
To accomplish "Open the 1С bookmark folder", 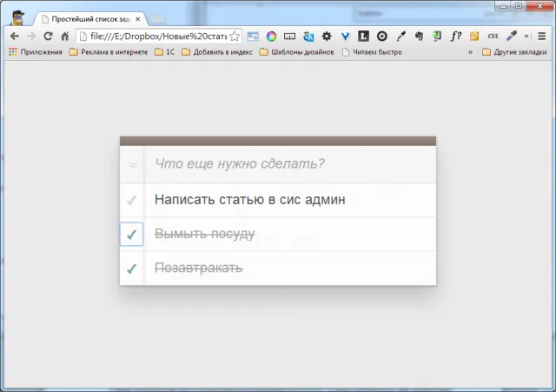I will click(x=165, y=52).
